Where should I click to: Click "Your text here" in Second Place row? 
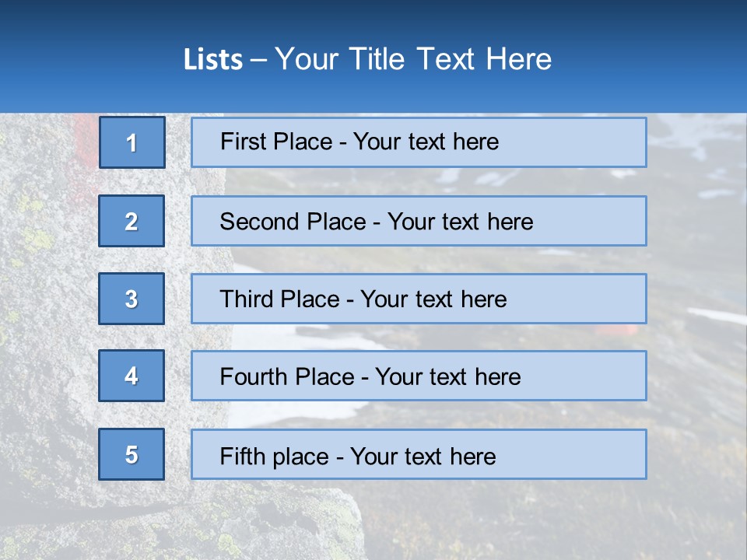coord(460,222)
